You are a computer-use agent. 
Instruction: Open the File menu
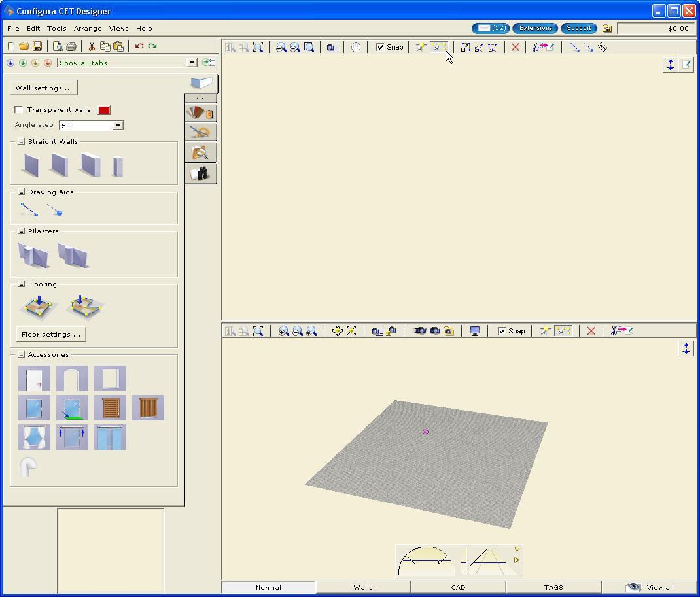coord(13,28)
